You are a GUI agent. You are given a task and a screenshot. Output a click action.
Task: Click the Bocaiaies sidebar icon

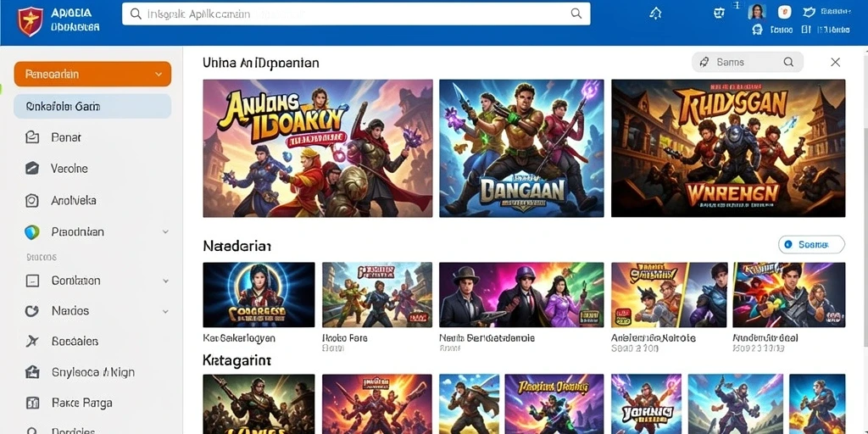click(32, 342)
